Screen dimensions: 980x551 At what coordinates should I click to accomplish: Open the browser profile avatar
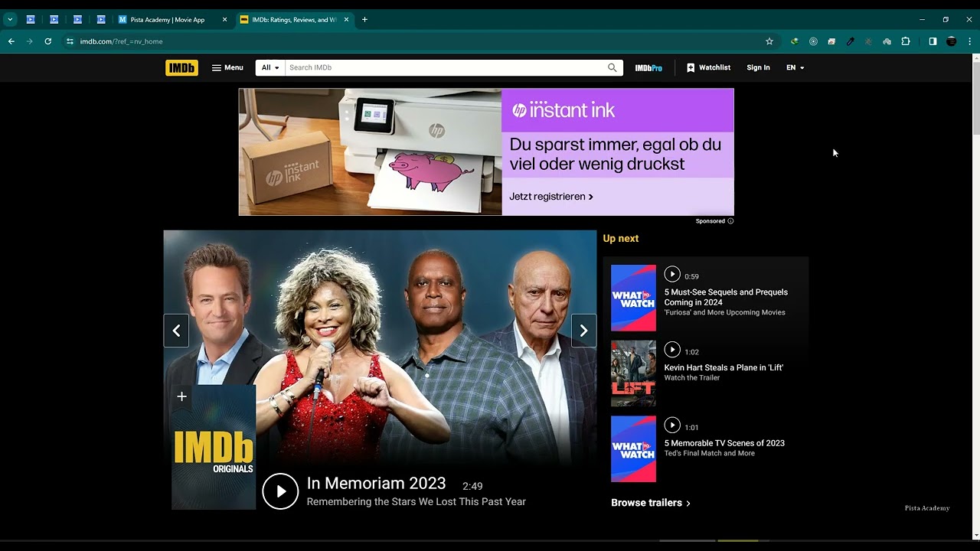click(x=952, y=41)
